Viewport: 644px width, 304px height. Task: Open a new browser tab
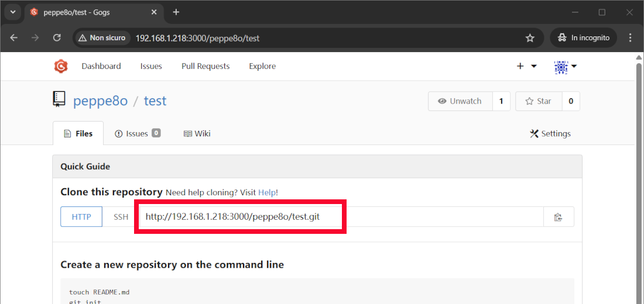click(x=176, y=12)
